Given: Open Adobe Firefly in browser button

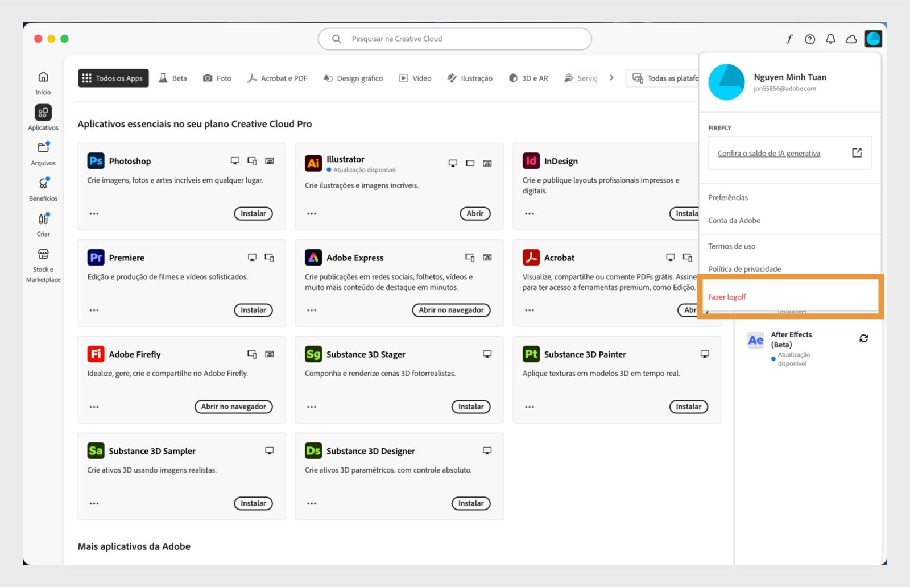Looking at the screenshot, I should tap(233, 407).
